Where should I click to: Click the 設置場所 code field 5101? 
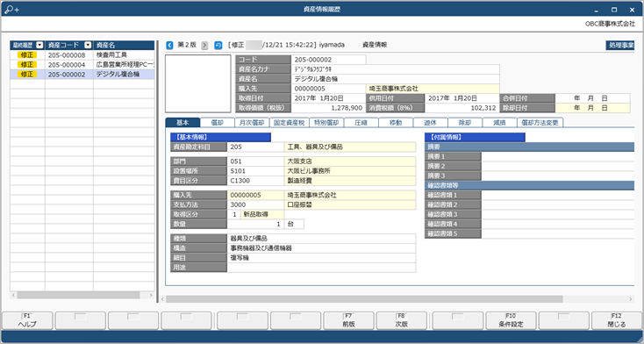255,171
